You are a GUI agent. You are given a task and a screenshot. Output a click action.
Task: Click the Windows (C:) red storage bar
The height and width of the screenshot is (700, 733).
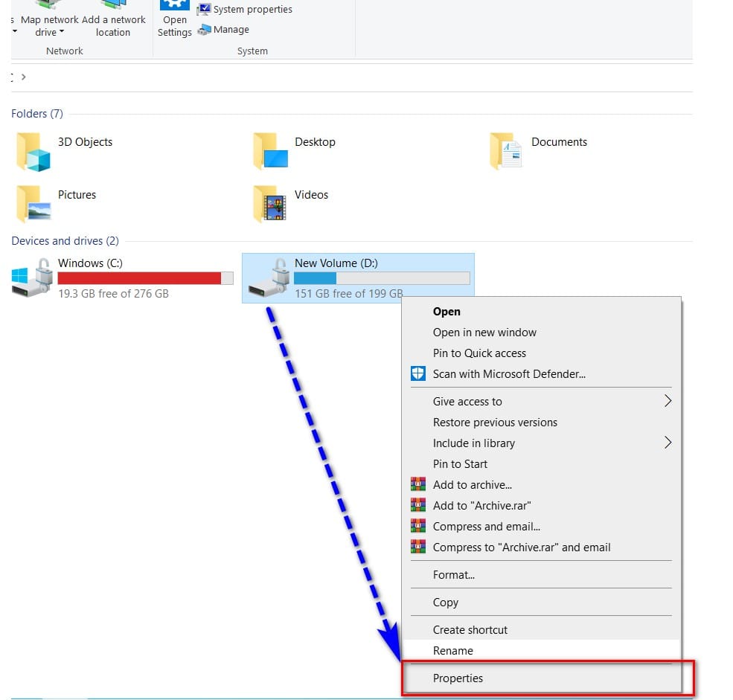145,278
